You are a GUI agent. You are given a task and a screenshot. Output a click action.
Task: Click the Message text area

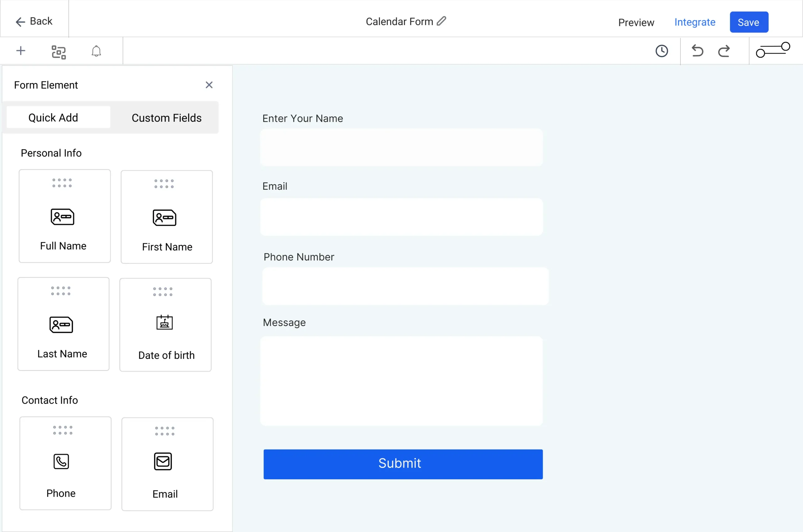401,381
